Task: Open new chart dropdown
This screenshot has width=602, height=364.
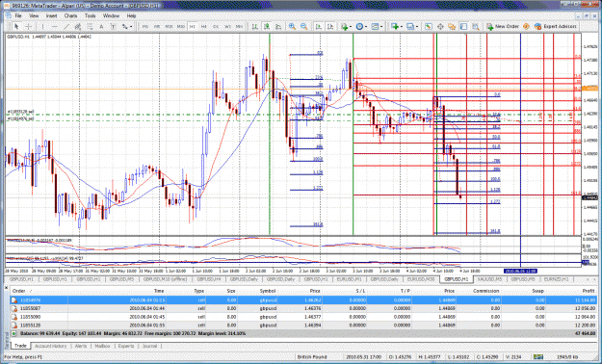Action: point(396,27)
